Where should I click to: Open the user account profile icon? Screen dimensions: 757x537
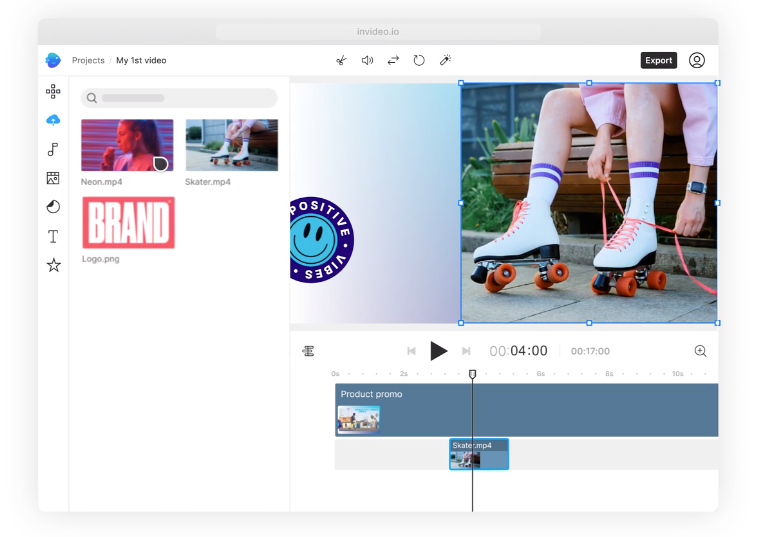pos(697,60)
